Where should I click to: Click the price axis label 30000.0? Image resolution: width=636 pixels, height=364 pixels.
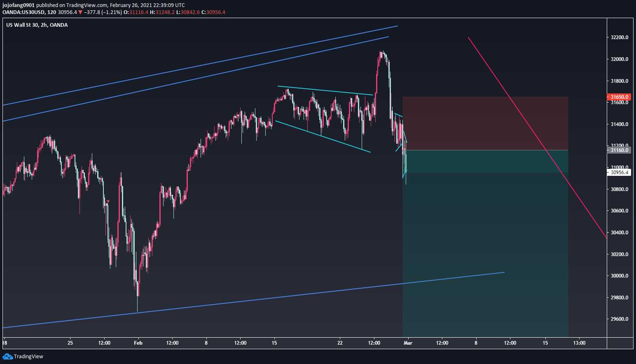pos(620,276)
